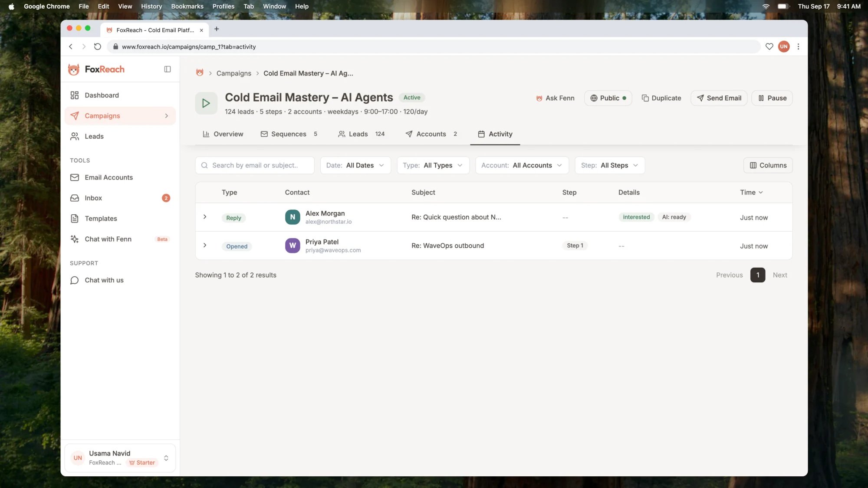
Task: Open the Type All Types filter
Action: [433, 165]
